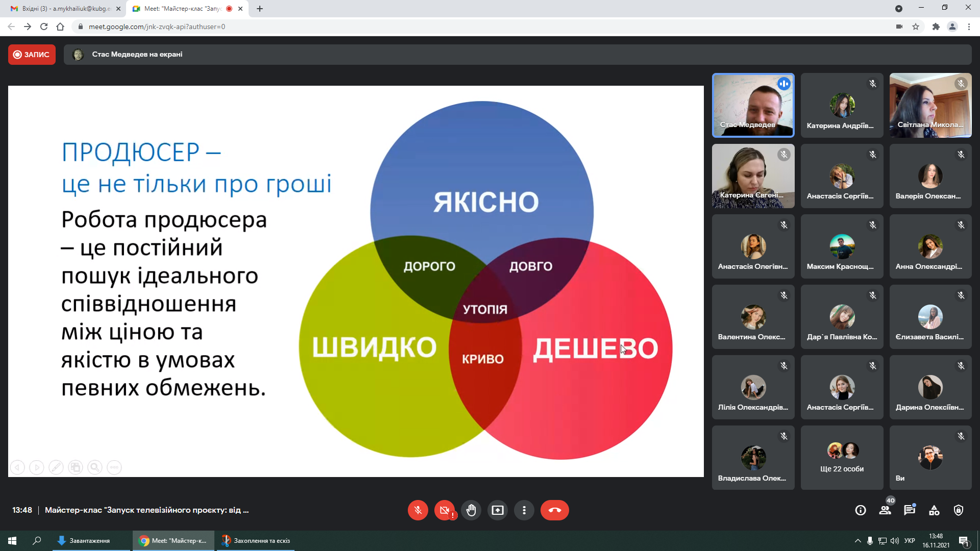The image size is (980, 551).
Task: Open the 'Ще 22 особи' participants tile
Action: [842, 458]
